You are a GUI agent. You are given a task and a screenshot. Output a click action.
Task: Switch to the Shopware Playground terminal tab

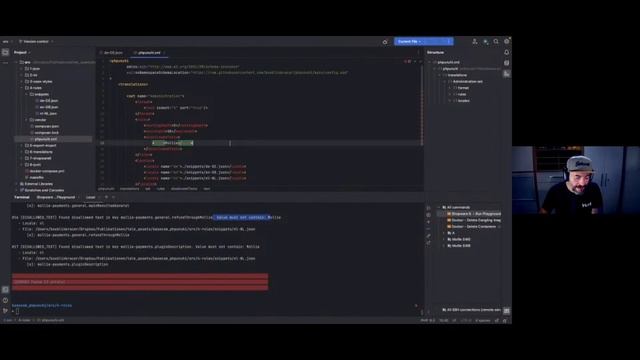tap(56, 197)
